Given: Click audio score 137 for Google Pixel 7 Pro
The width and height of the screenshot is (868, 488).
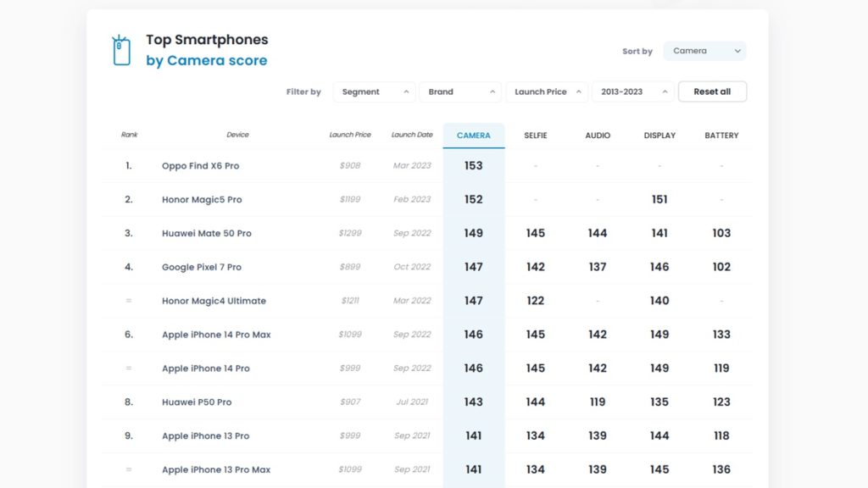Looking at the screenshot, I should [598, 267].
